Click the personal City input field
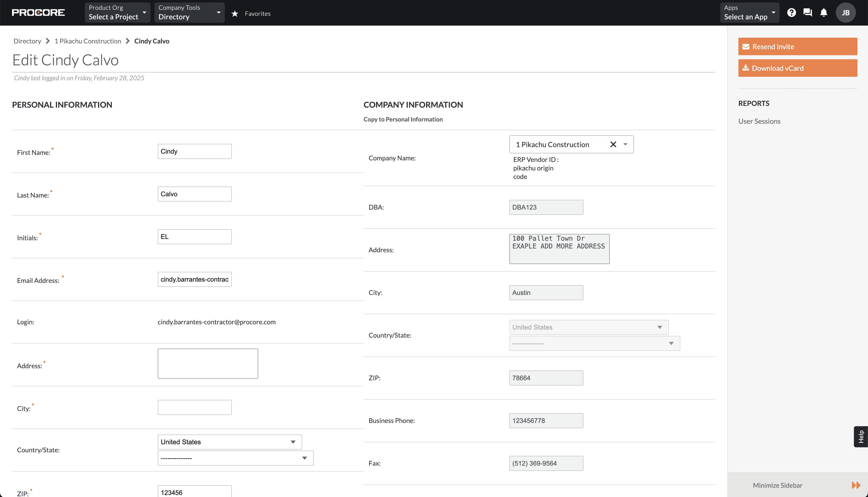Screen dimensions: 868x497 pos(195,407)
